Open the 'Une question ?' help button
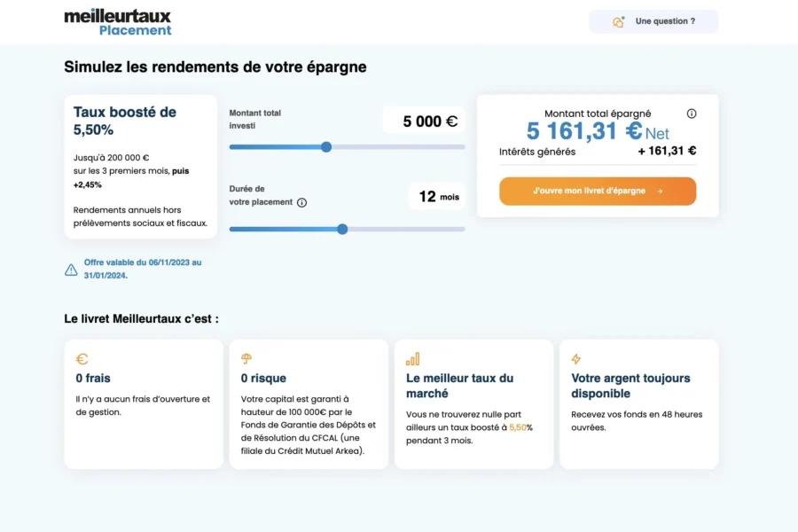Image resolution: width=798 pixels, height=532 pixels. 653,21
